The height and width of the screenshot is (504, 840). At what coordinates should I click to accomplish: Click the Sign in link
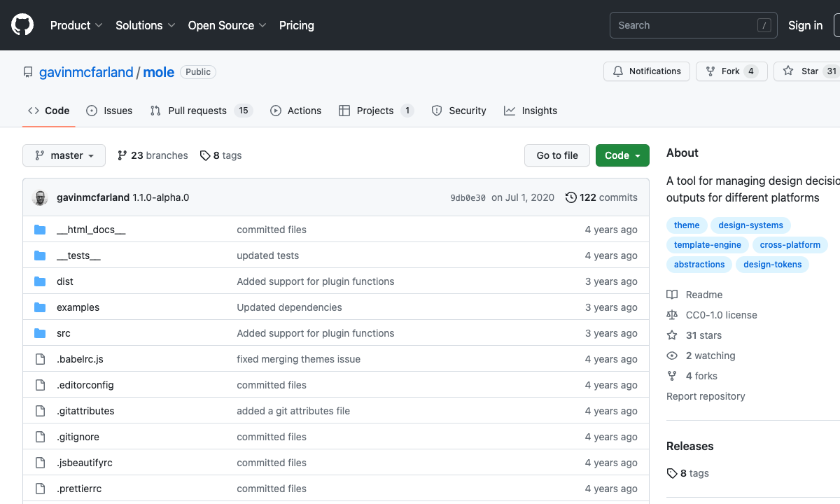click(805, 25)
